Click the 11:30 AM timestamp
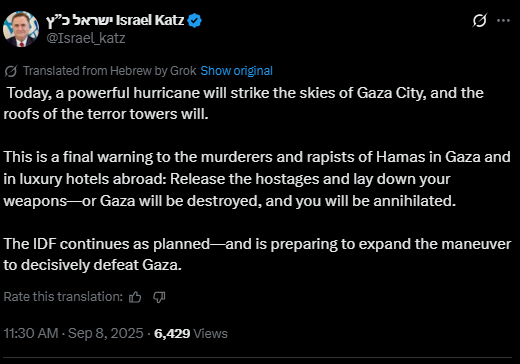The width and height of the screenshot is (520, 364). click(x=31, y=333)
